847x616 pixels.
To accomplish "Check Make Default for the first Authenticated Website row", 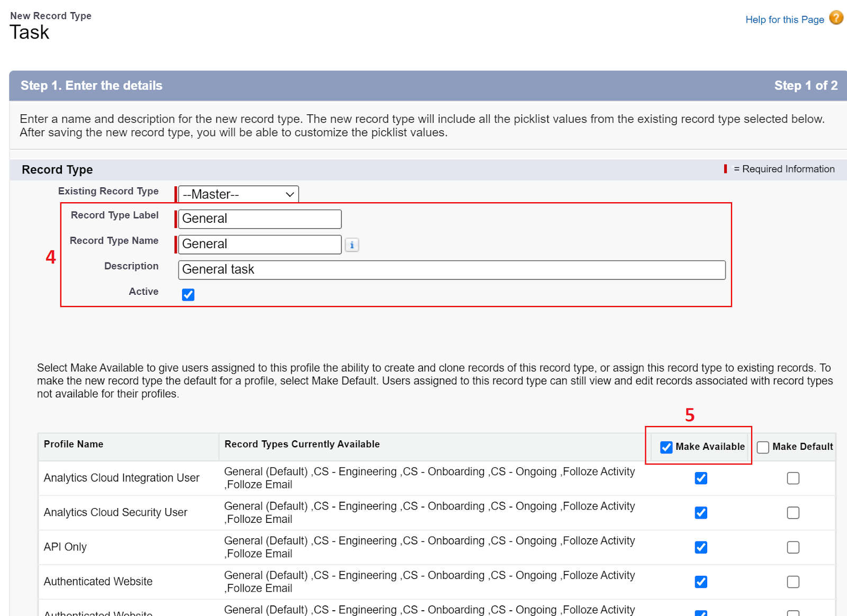I will click(x=793, y=582).
